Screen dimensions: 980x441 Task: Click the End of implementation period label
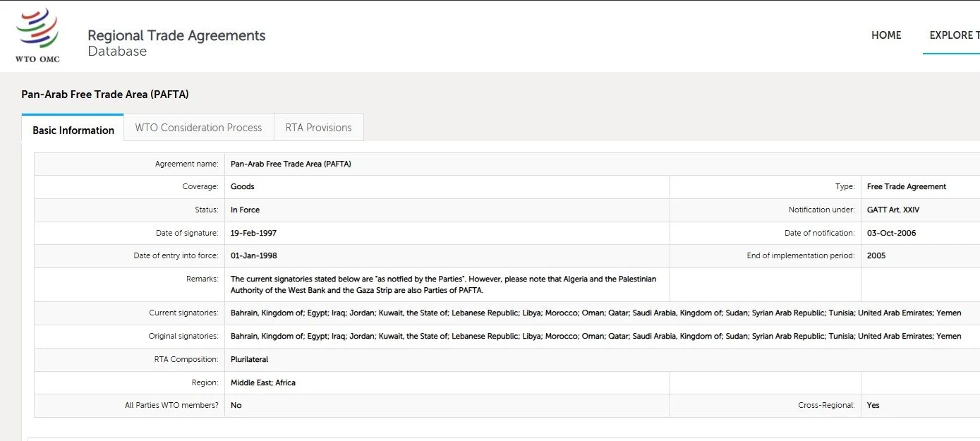801,256
